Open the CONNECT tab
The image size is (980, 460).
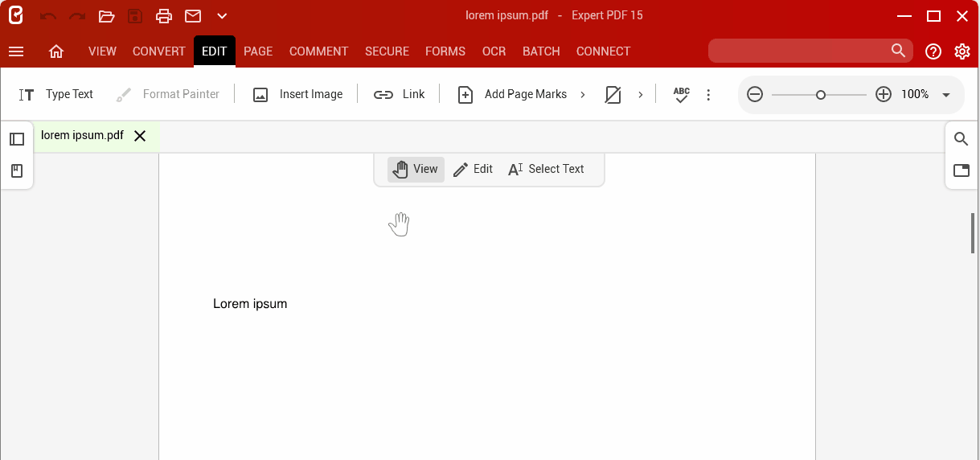(x=603, y=51)
